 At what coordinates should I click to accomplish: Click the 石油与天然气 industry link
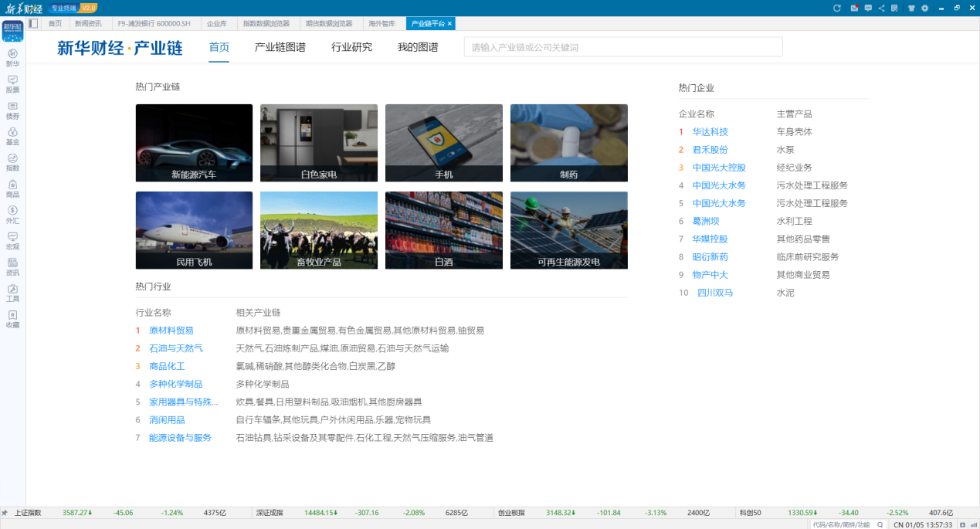pos(175,348)
